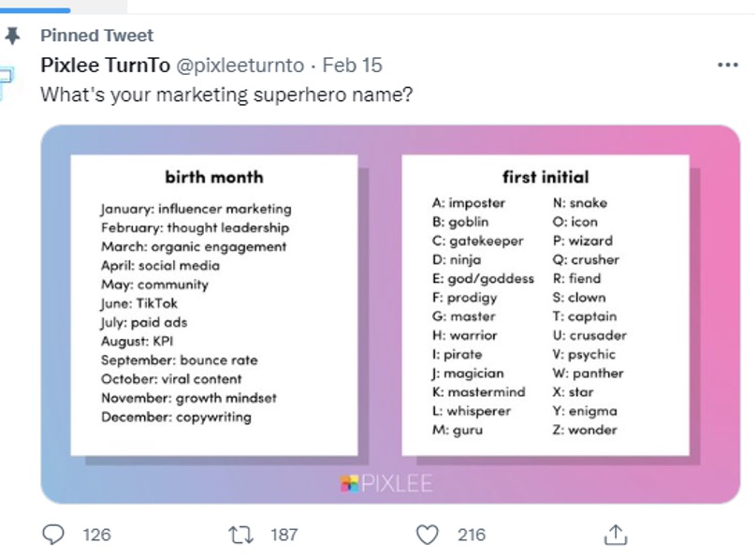Screen dimensions: 756x558
Task: Click the birth month heading in image
Action: click(x=214, y=177)
